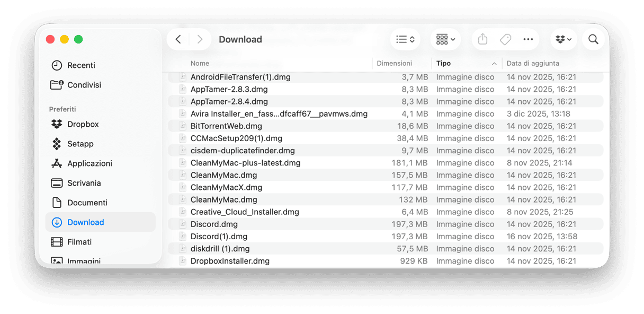Click the file icon beside CleanMyMacX.dmg
The height and width of the screenshot is (314, 644).
[183, 187]
